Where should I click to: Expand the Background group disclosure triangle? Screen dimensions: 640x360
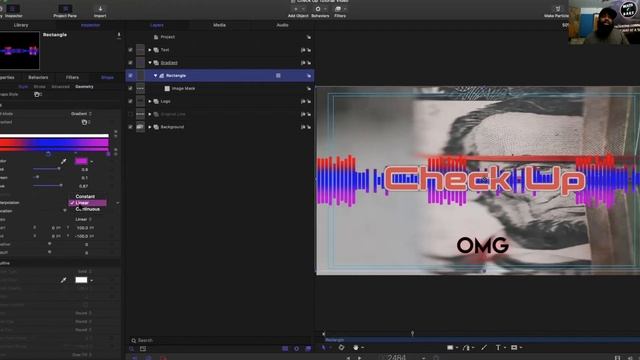click(x=150, y=127)
